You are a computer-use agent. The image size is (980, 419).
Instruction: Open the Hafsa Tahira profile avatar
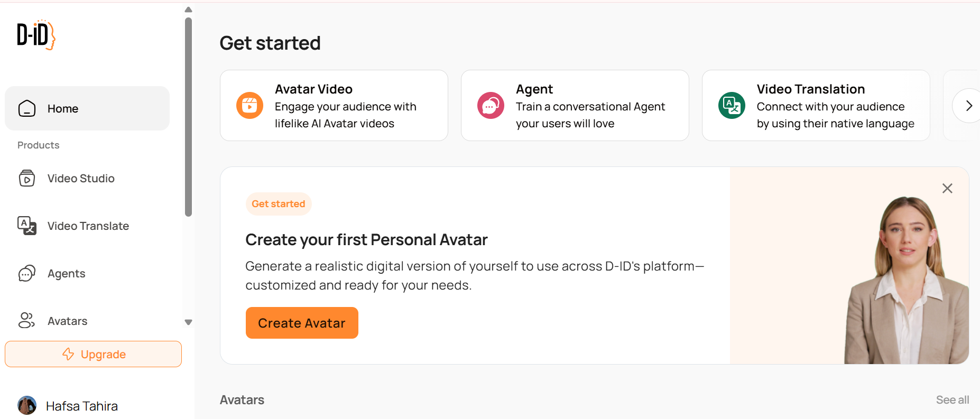27,406
